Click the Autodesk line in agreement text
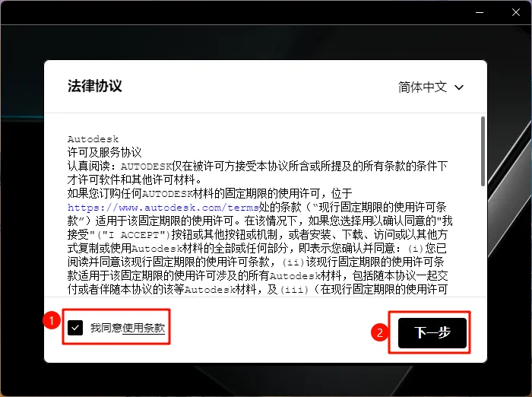The height and width of the screenshot is (397, 532). (93, 139)
